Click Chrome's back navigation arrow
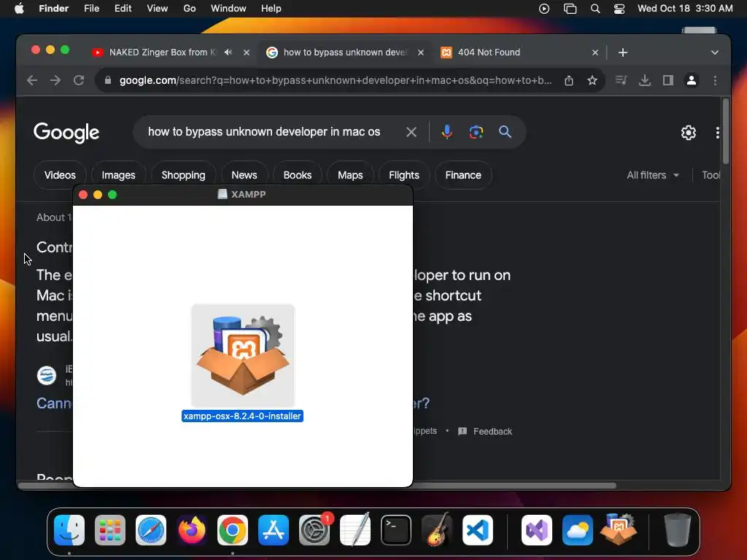Viewport: 747px width, 560px height. 32,80
